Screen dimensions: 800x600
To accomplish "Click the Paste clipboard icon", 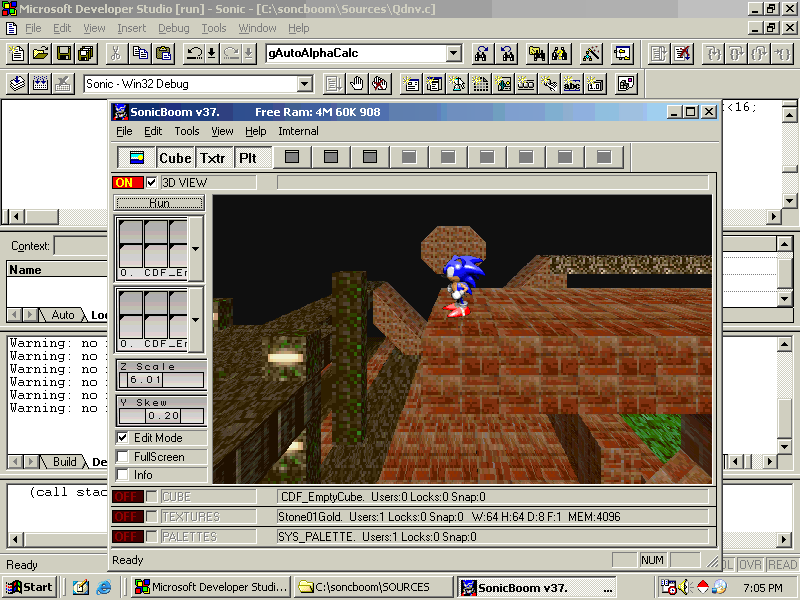I will pyautogui.click(x=163, y=54).
